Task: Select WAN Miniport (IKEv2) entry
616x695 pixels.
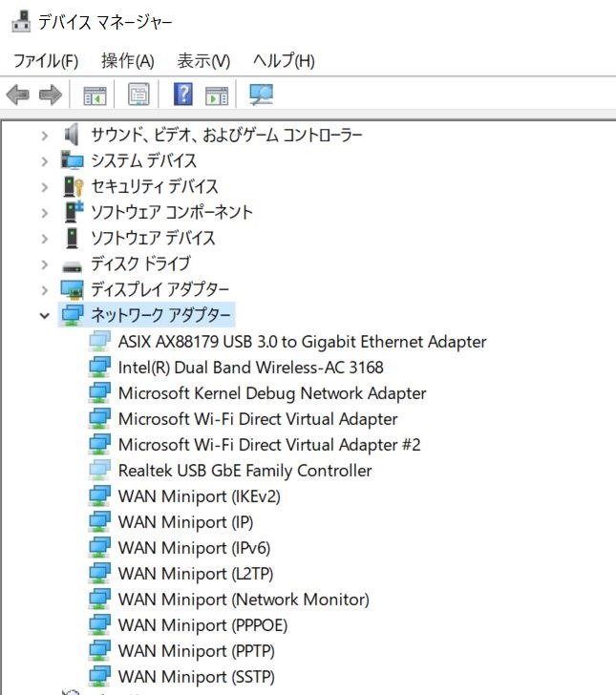Action: coord(200,496)
